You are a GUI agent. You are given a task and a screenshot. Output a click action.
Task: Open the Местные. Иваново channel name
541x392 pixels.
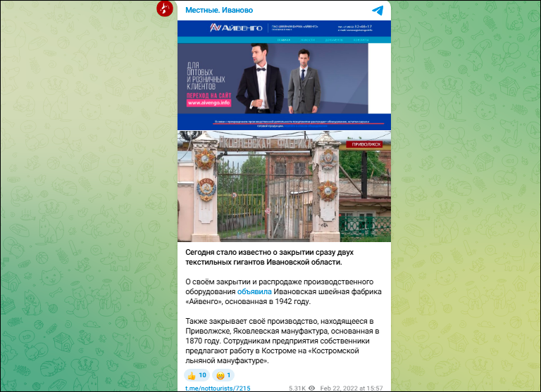[x=219, y=10]
